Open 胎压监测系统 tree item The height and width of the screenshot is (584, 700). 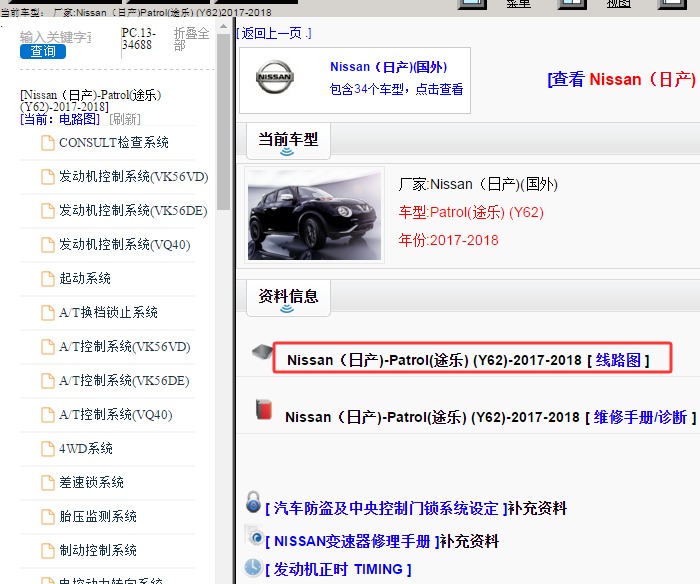point(98,516)
